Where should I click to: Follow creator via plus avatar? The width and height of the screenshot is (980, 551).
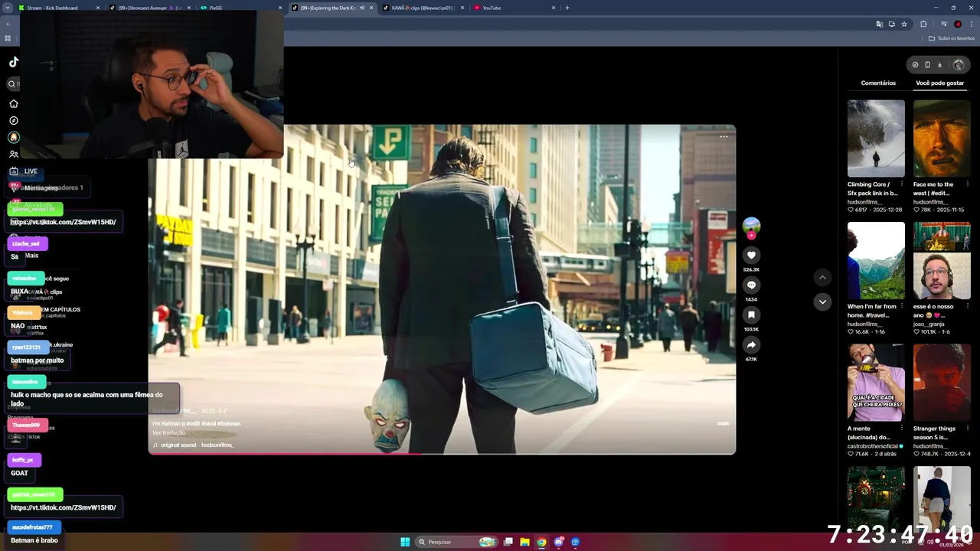point(751,235)
